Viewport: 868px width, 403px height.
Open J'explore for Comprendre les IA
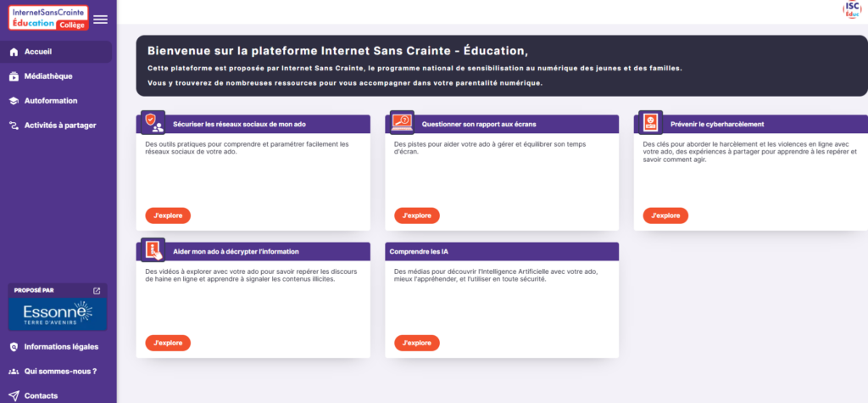point(417,343)
